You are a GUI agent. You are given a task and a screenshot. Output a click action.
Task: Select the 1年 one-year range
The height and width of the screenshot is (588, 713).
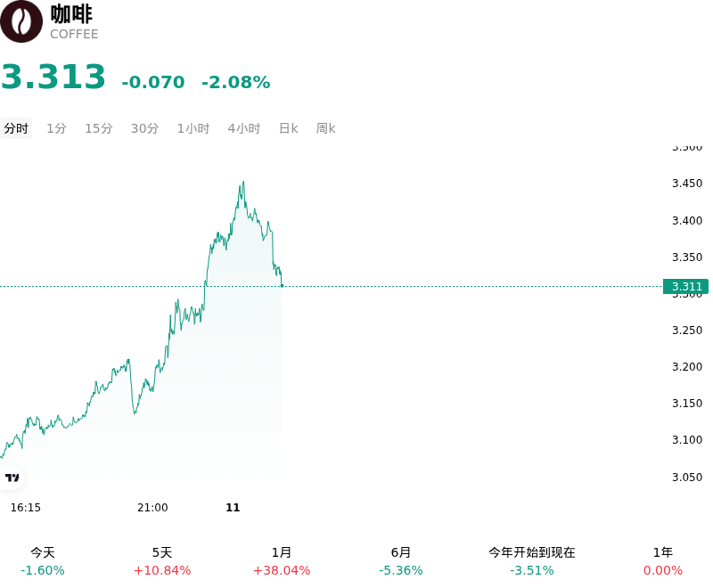pos(663,561)
